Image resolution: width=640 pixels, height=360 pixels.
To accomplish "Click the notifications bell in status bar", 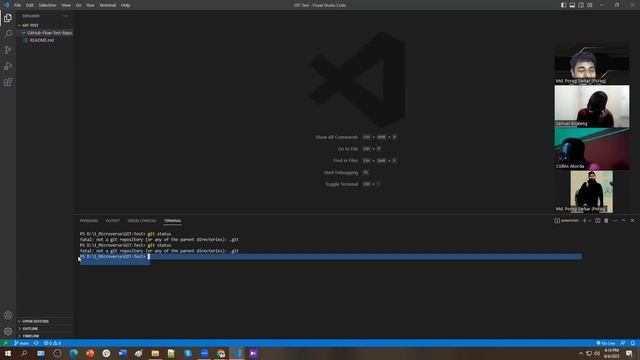I will tap(633, 343).
